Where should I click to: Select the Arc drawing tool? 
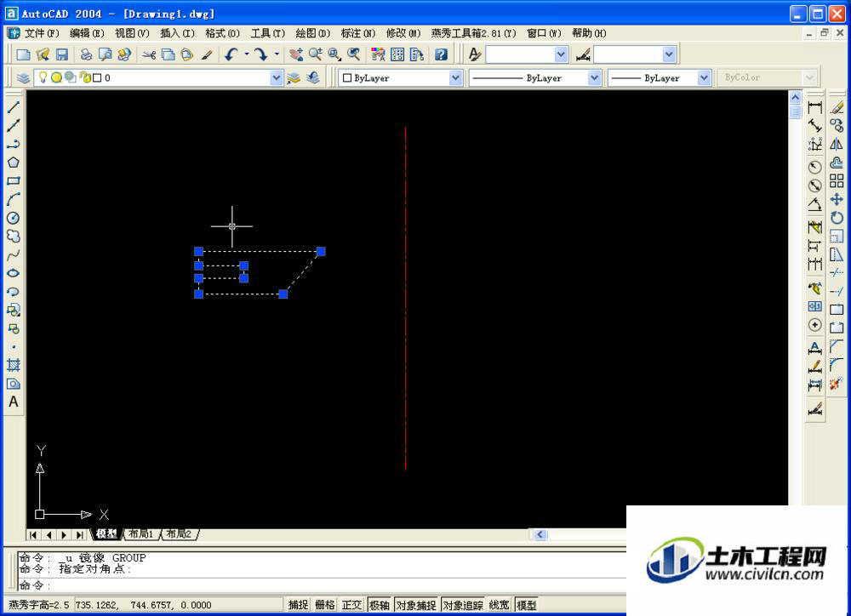coord(14,199)
